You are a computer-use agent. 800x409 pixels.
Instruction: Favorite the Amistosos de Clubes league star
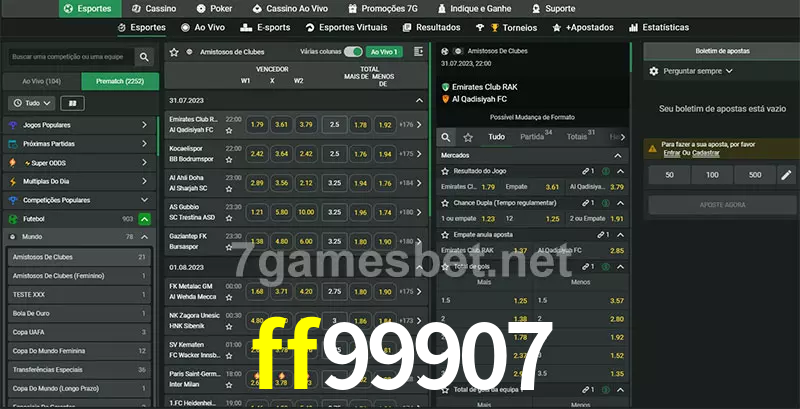[175, 51]
